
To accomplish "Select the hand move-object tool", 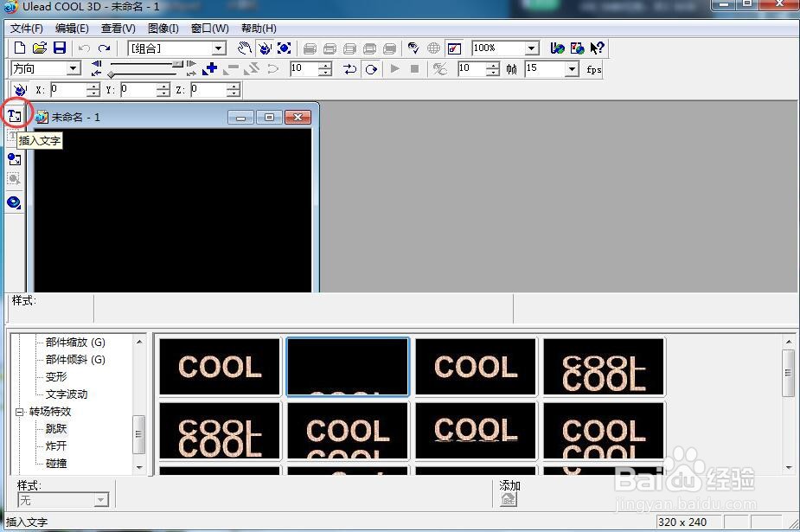I will click(245, 48).
